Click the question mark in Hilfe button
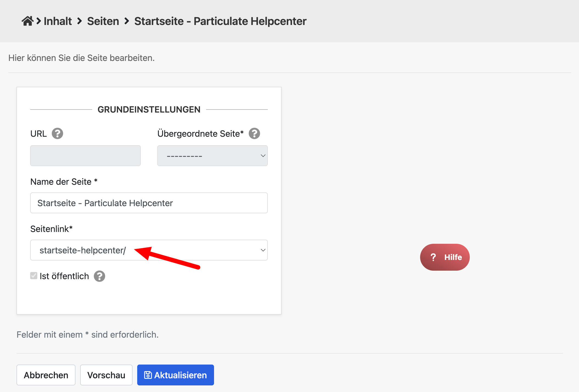Image resolution: width=579 pixels, height=392 pixels. click(433, 257)
